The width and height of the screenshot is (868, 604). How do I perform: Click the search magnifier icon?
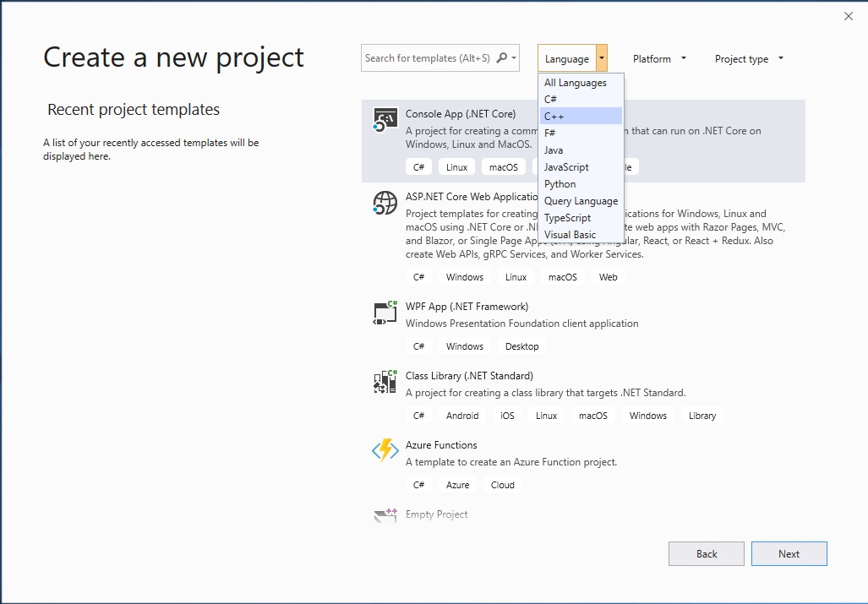pyautogui.click(x=501, y=57)
